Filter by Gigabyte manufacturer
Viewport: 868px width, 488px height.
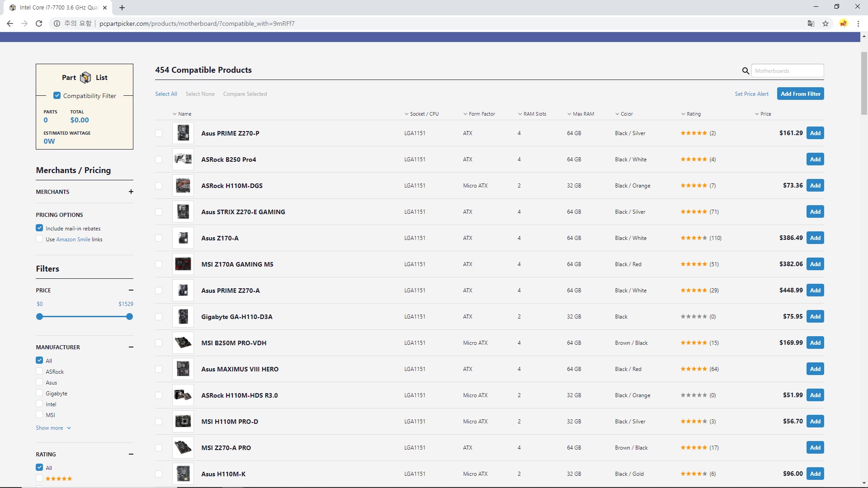click(39, 393)
